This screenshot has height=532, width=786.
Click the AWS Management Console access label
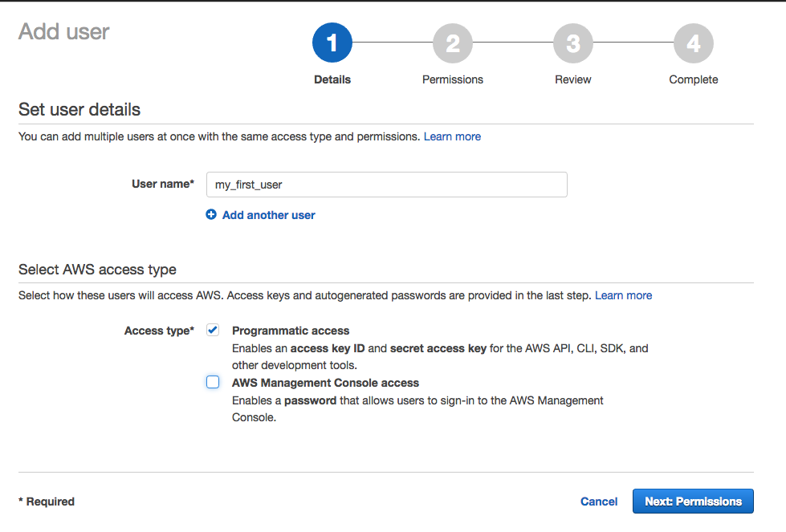[x=325, y=383]
